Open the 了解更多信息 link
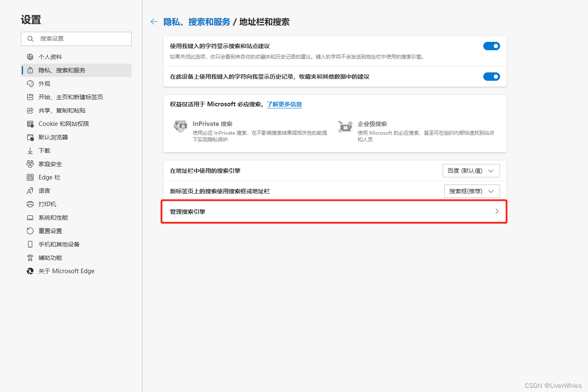Screen dimensions: 588x392 [284, 104]
